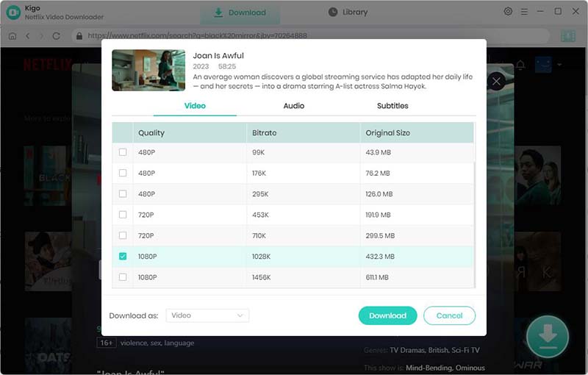Open the Download as dropdown

click(x=207, y=315)
